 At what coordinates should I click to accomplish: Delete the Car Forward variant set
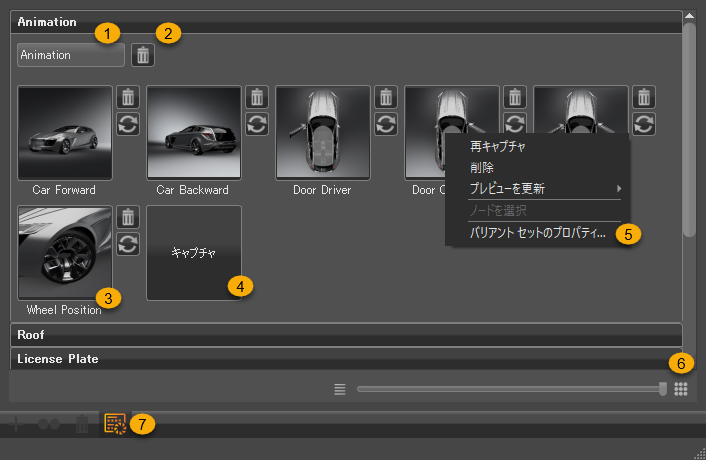pyautogui.click(x=128, y=97)
